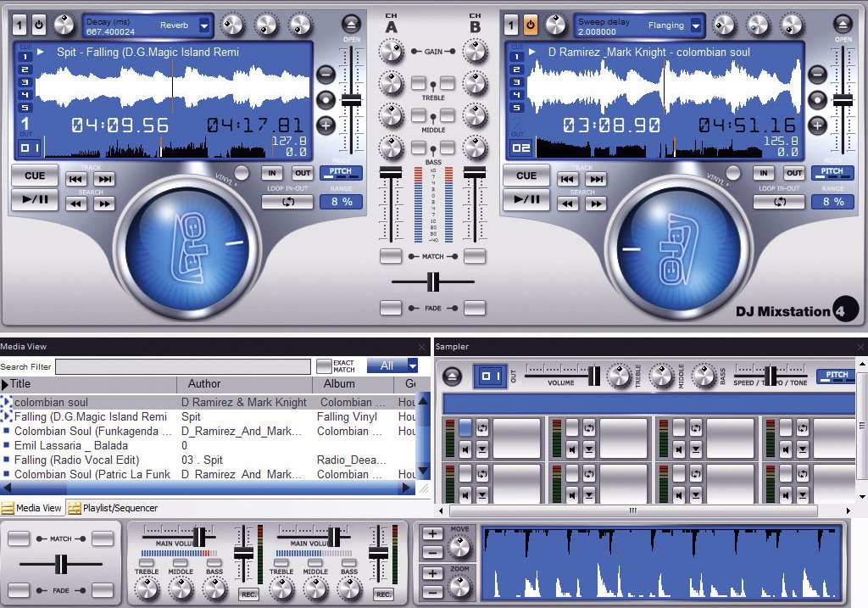Toggle PITCH mode on the left deck

(x=341, y=172)
